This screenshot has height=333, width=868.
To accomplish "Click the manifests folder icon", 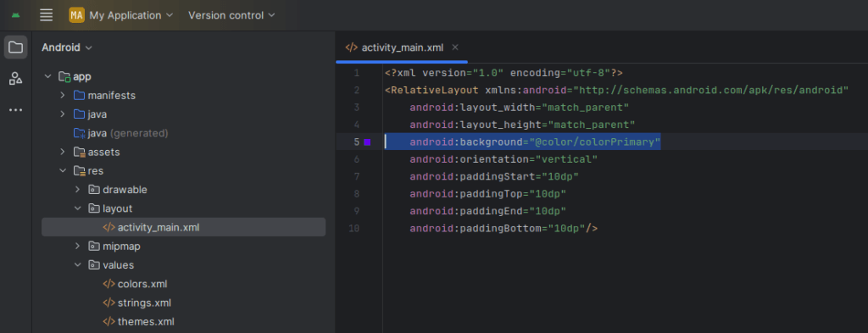I will point(80,96).
